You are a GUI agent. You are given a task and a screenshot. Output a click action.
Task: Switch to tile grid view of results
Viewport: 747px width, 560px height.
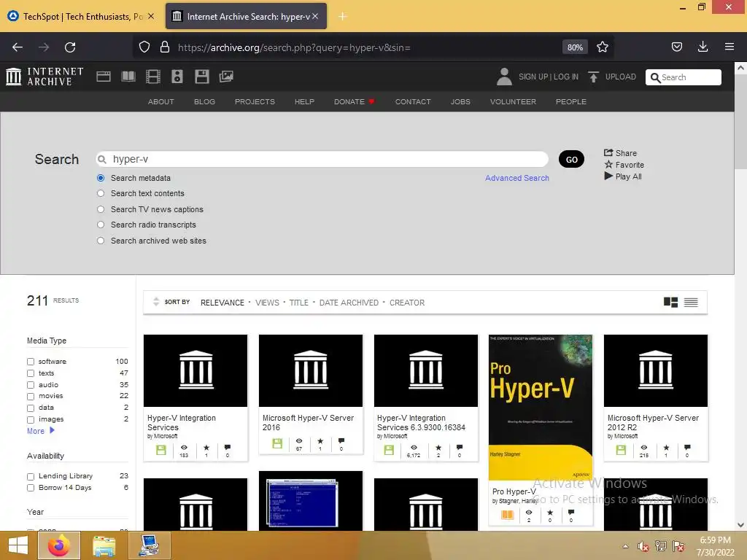pos(671,303)
